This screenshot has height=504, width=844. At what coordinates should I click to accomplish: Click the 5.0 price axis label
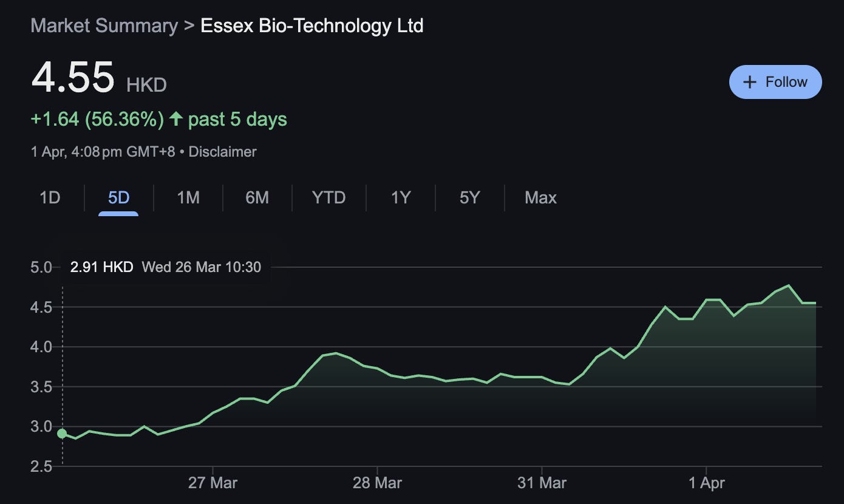click(x=41, y=267)
